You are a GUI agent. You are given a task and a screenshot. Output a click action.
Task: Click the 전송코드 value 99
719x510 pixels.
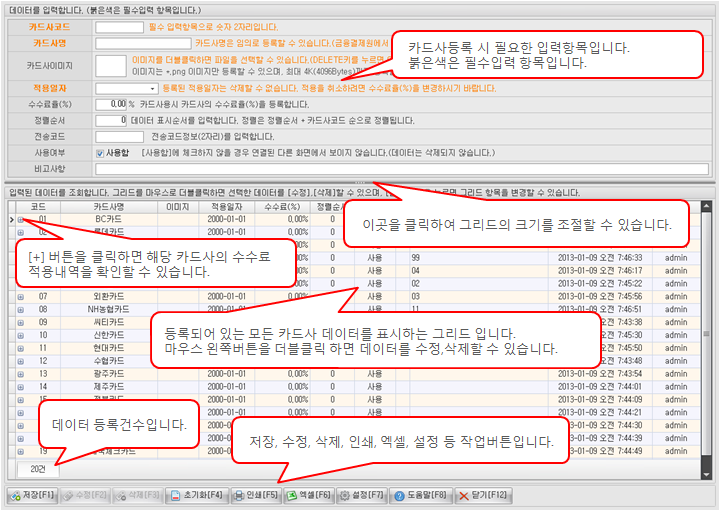point(415,258)
